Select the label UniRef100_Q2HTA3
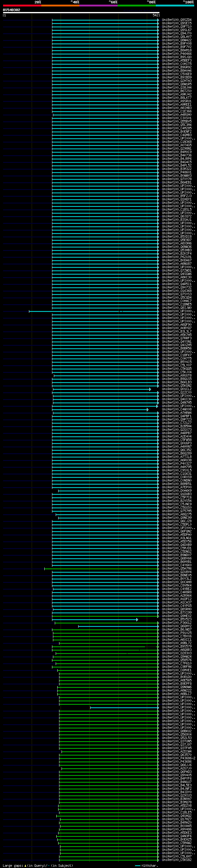The height and width of the screenshot is (868, 197). coord(177,81)
